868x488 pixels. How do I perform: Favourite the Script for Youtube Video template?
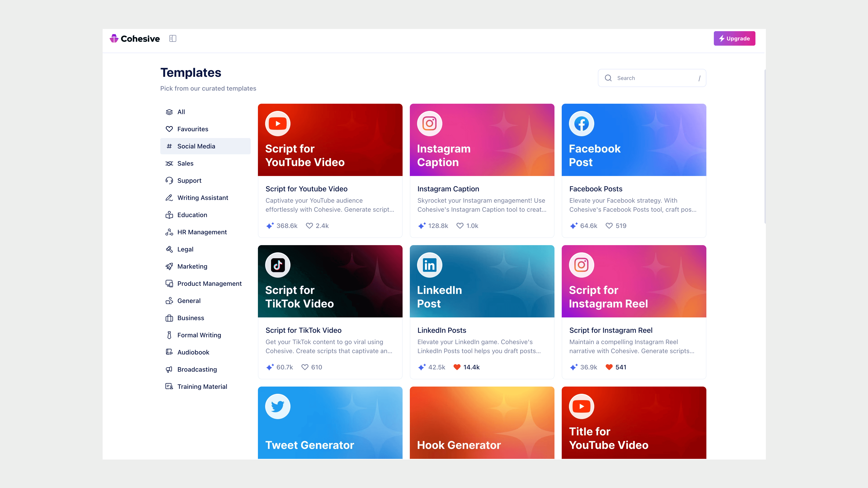point(309,226)
